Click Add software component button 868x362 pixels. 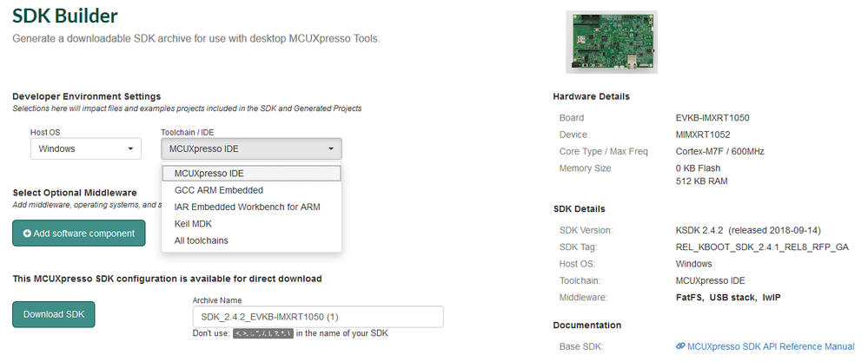pos(78,234)
